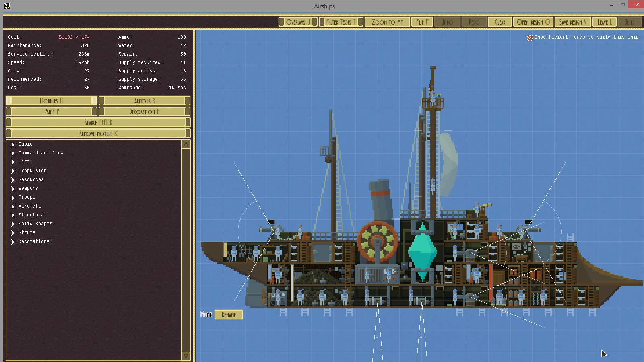This screenshot has width=644, height=362.
Task: Clear the current ship design
Action: (x=500, y=22)
